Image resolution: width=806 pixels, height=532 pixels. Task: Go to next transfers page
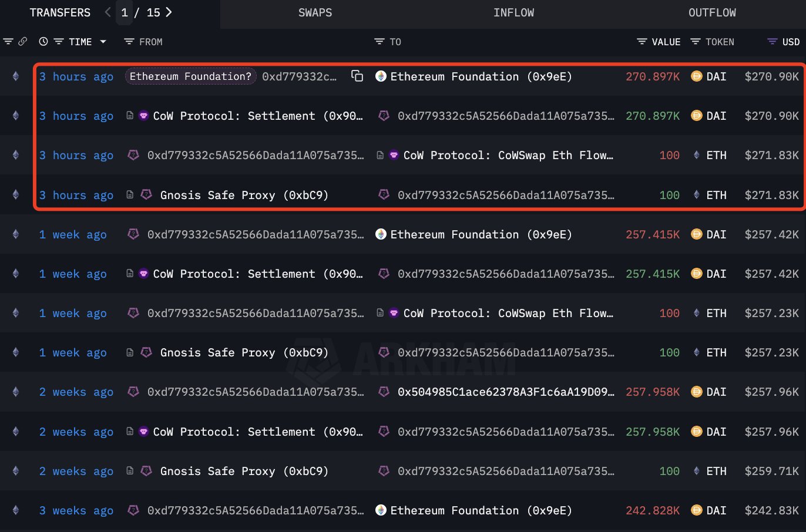169,12
